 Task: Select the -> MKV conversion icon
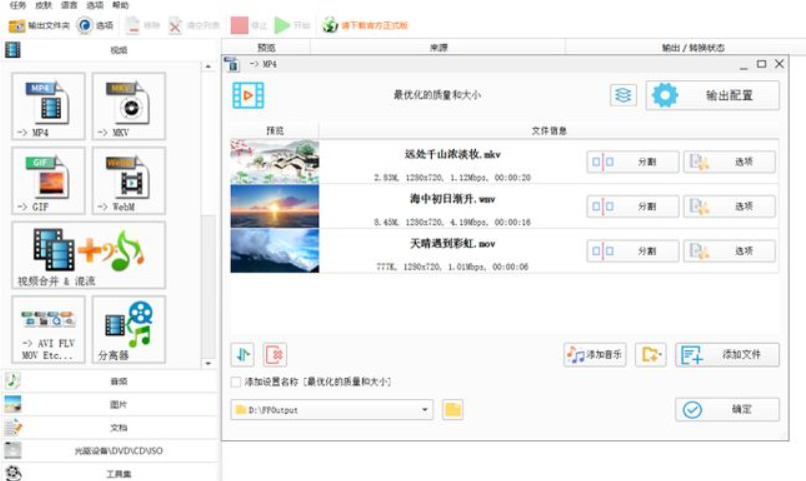coord(129,106)
